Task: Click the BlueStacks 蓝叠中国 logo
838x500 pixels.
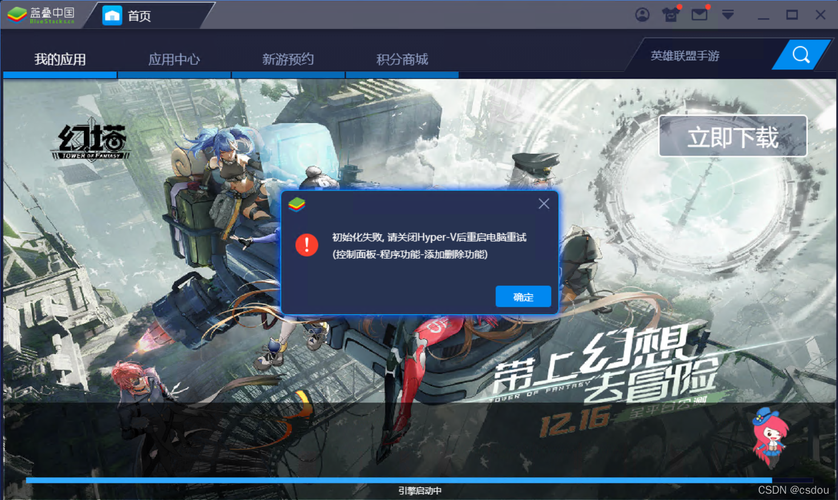Action: pyautogui.click(x=41, y=15)
